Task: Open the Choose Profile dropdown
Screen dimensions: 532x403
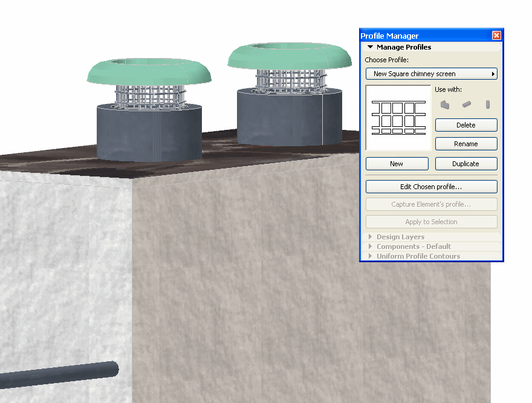Action: [492, 73]
